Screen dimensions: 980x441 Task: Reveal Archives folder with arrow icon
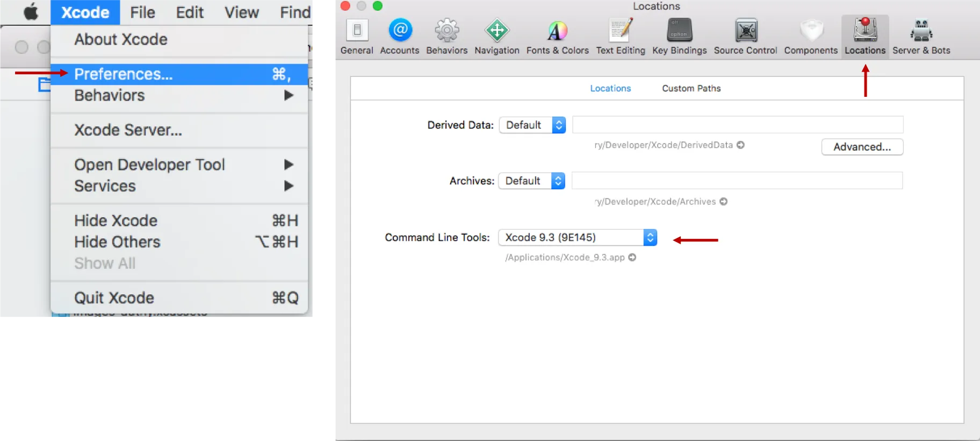pos(724,202)
